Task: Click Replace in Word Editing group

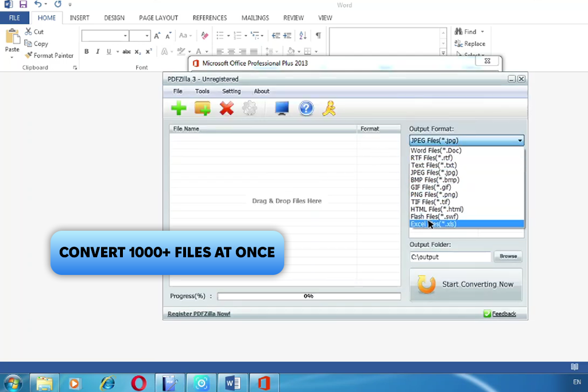Action: tap(470, 44)
